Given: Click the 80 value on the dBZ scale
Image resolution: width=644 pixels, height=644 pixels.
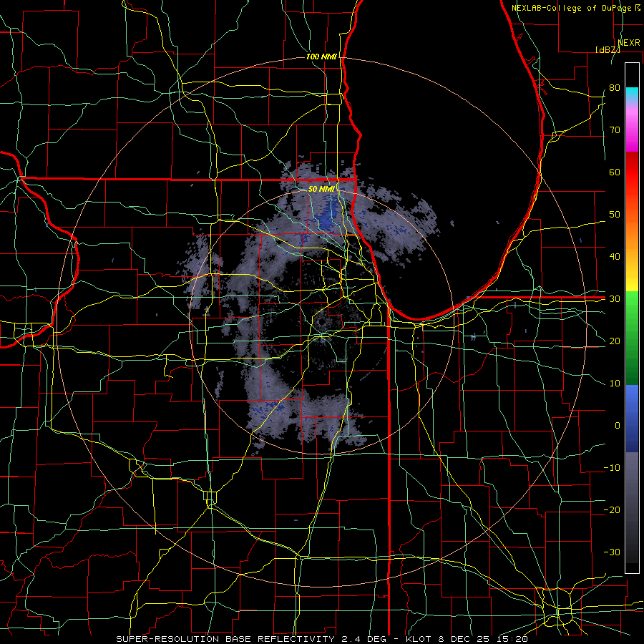Looking at the screenshot, I should point(615,88).
